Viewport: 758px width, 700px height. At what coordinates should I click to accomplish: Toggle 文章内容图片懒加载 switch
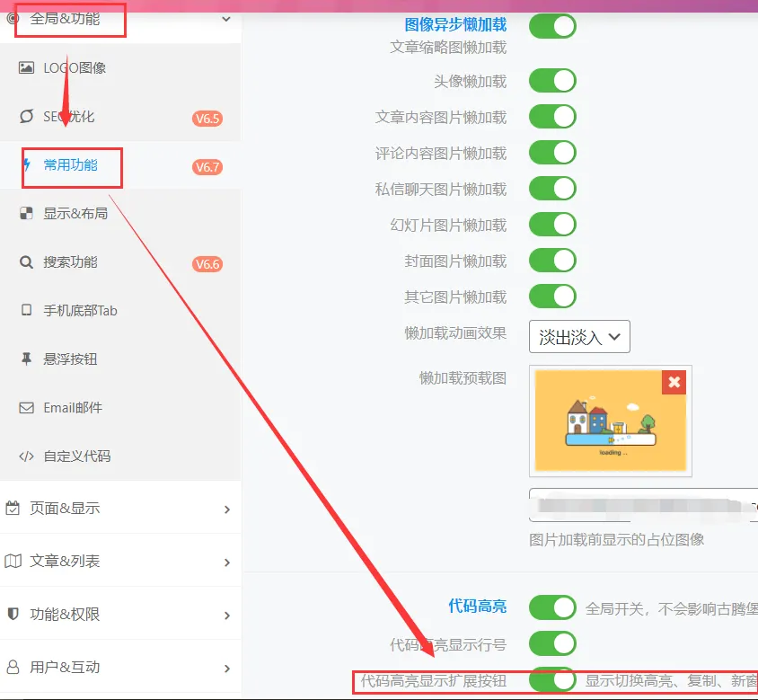click(552, 117)
